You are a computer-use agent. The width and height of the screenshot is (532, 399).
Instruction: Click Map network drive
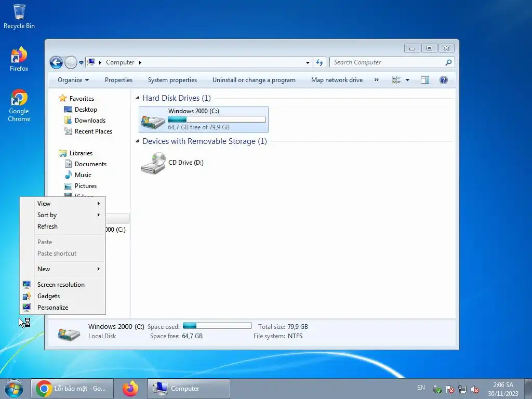point(337,80)
